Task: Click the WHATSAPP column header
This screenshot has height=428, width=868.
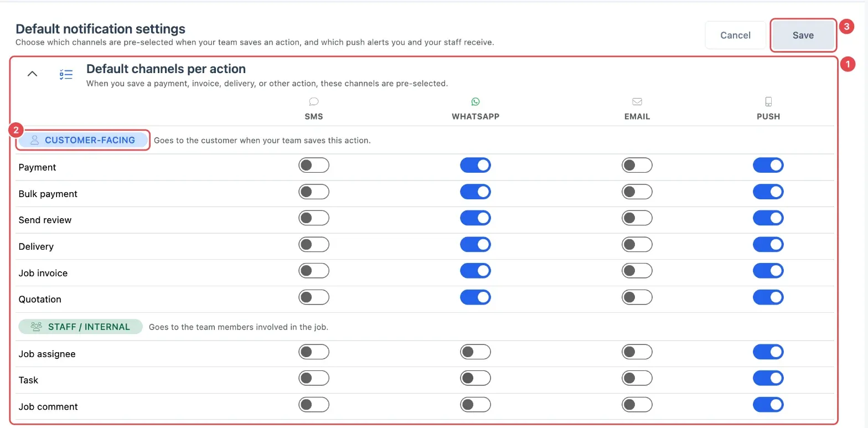Action: (x=476, y=117)
